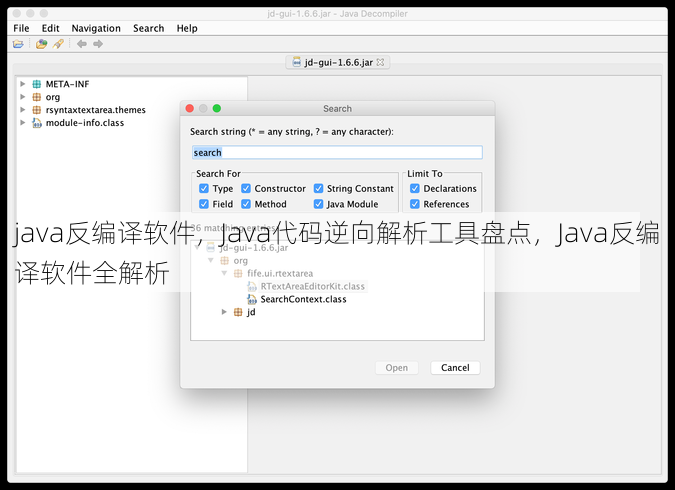Click the Open Type toolbar icon
The height and width of the screenshot is (490, 675).
(41, 44)
